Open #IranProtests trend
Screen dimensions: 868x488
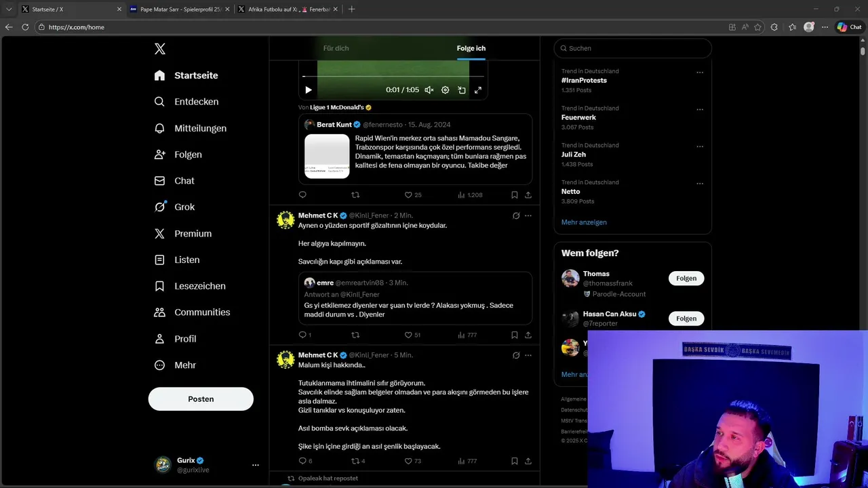click(584, 80)
